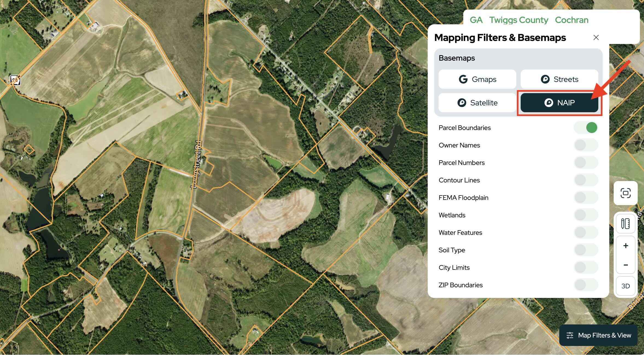
Task: Switch the map to 3D view
Action: (625, 286)
